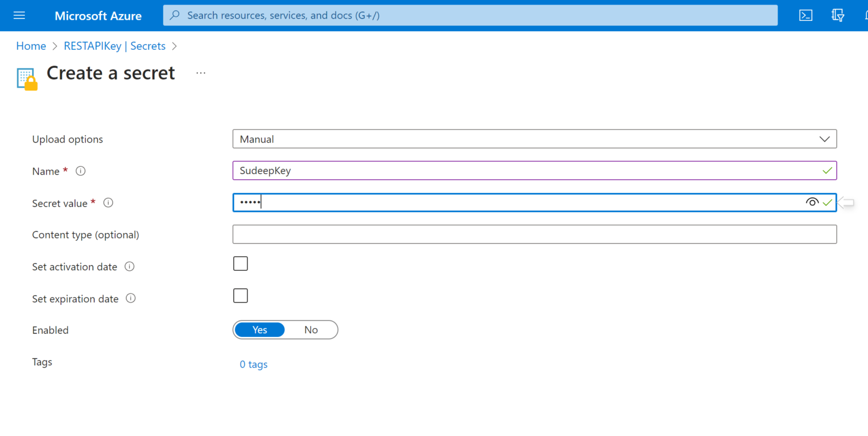The height and width of the screenshot is (436, 868).
Task: Open the Upload options dropdown
Action: (825, 139)
